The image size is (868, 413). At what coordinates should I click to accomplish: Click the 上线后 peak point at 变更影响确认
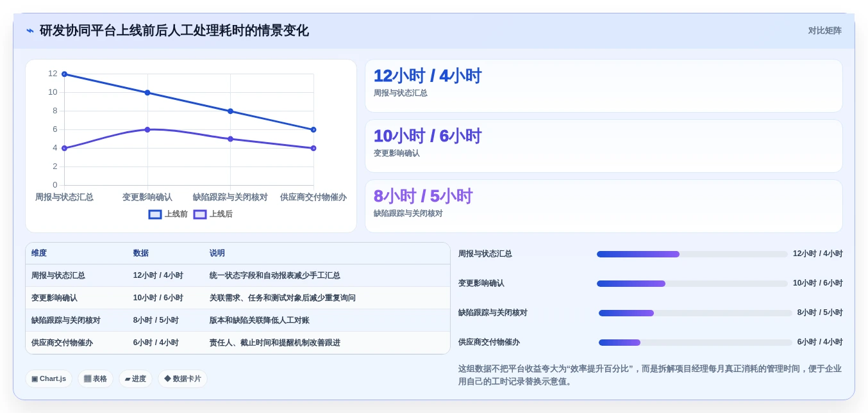click(147, 129)
